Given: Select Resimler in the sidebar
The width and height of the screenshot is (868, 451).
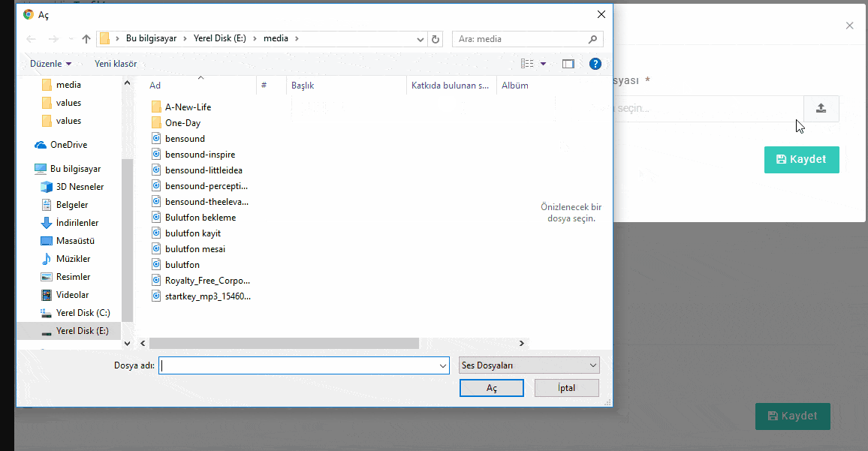Looking at the screenshot, I should coord(65,277).
